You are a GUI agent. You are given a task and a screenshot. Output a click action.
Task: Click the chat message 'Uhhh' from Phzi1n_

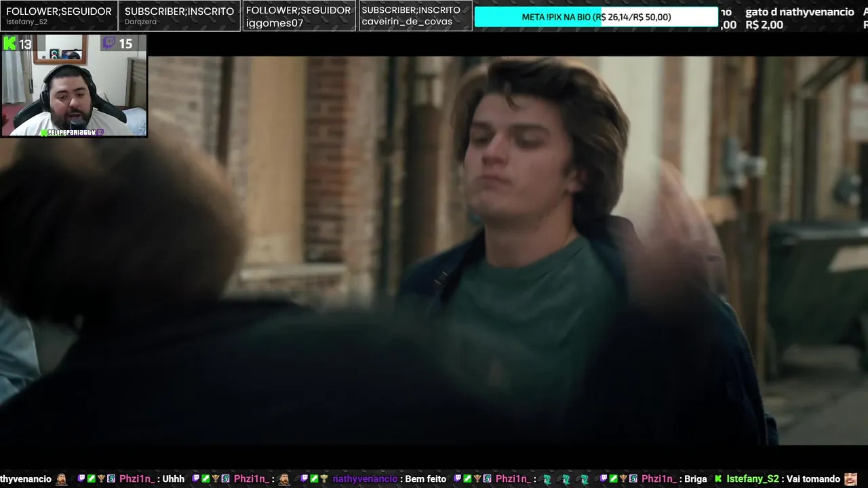click(173, 479)
